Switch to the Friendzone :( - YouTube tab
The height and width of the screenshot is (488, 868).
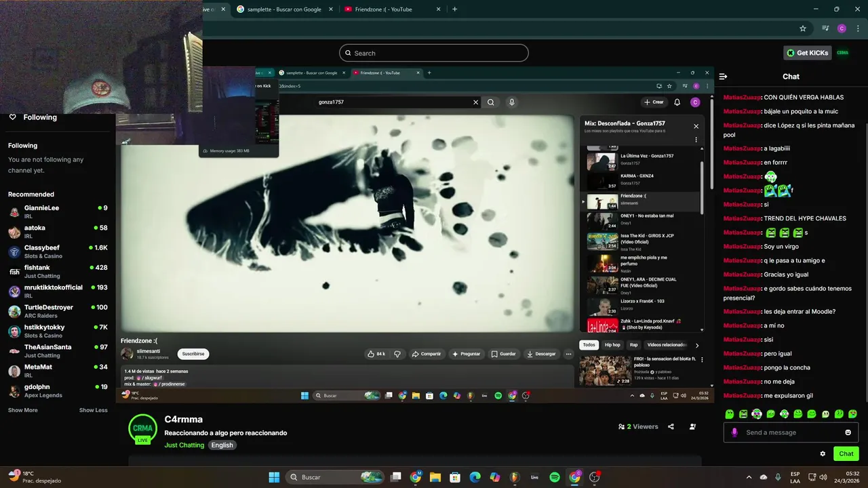(384, 9)
